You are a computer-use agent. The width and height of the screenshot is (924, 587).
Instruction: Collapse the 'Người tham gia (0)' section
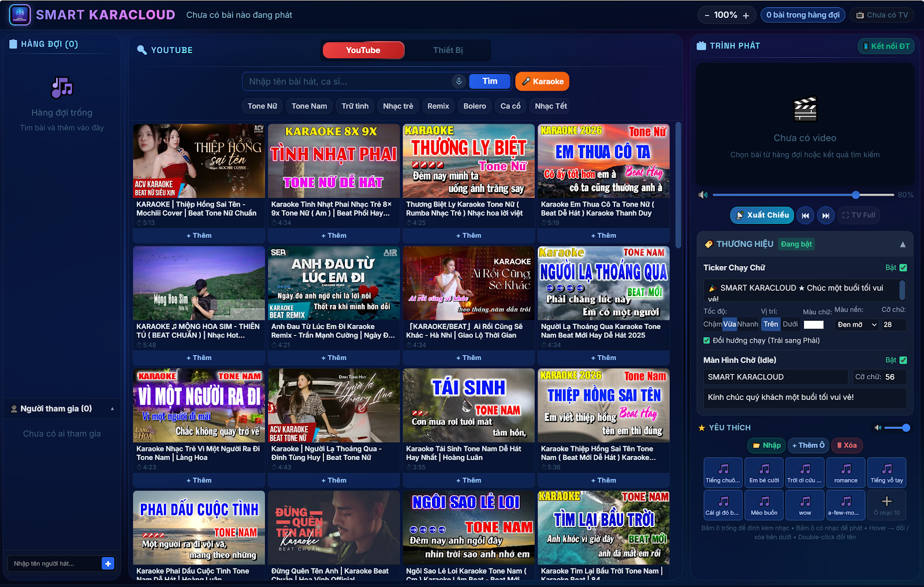(x=112, y=409)
